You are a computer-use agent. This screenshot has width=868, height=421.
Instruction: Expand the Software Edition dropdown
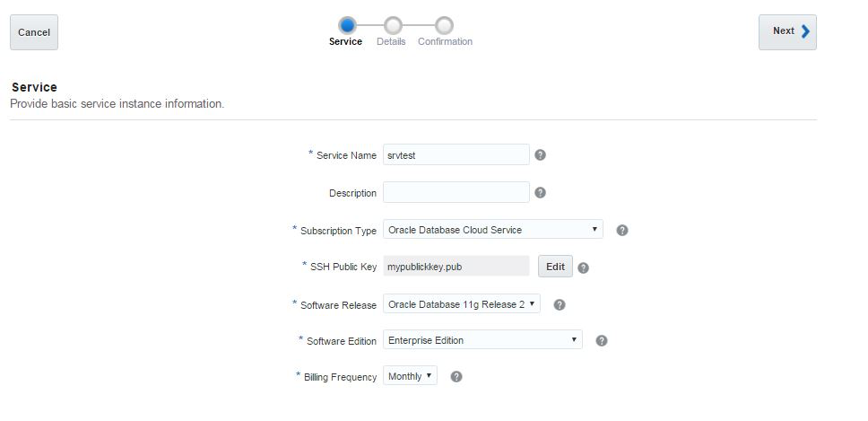(x=482, y=340)
